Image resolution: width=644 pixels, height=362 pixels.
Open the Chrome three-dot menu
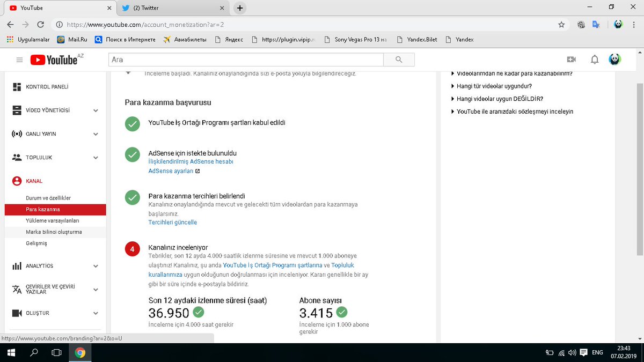(634, 25)
